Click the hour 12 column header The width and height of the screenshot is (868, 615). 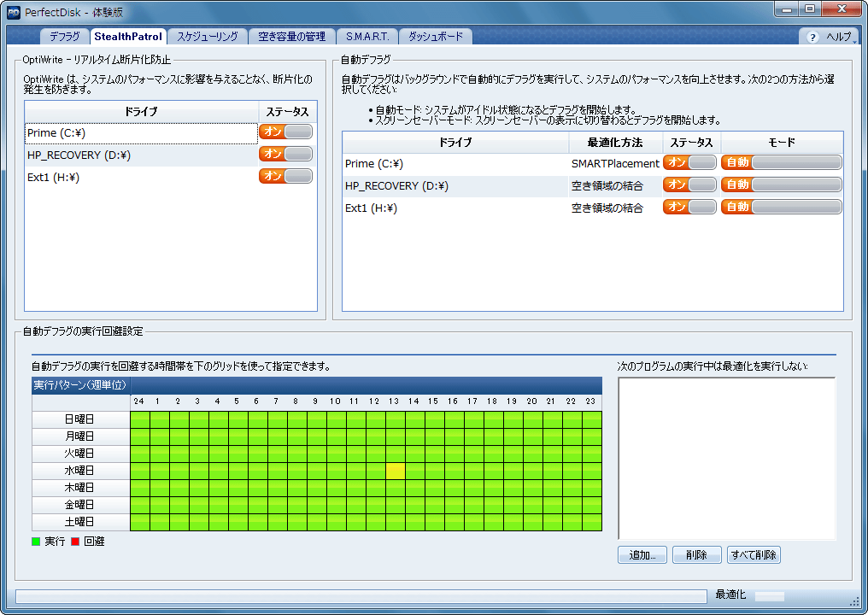click(x=374, y=401)
